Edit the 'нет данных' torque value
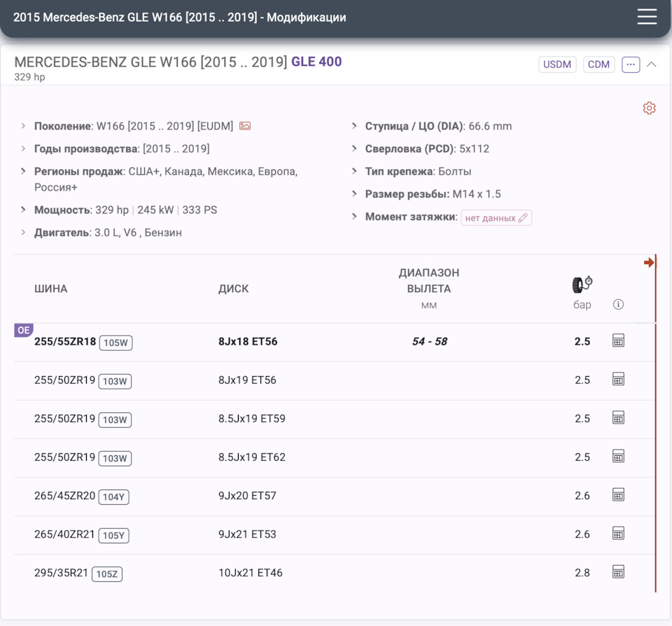This screenshot has width=672, height=626. [x=496, y=218]
